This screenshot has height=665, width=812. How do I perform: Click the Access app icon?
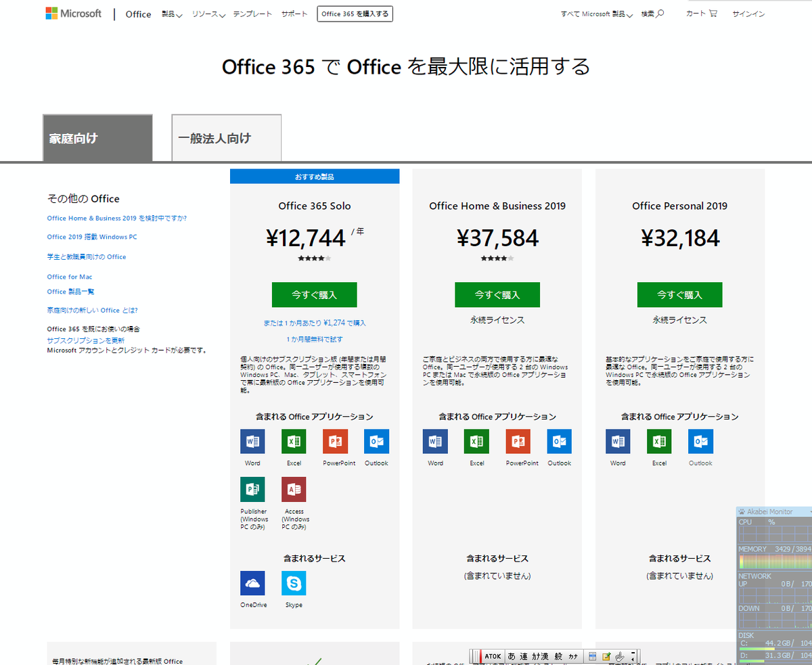[x=294, y=489]
